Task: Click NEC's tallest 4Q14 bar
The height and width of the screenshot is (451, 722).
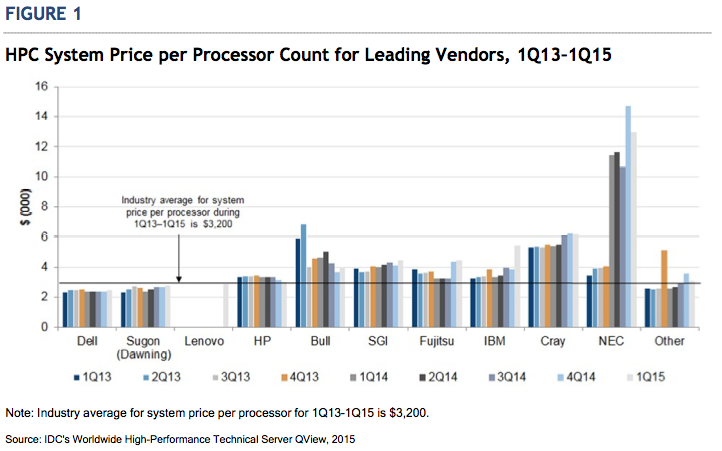Action: click(x=628, y=217)
